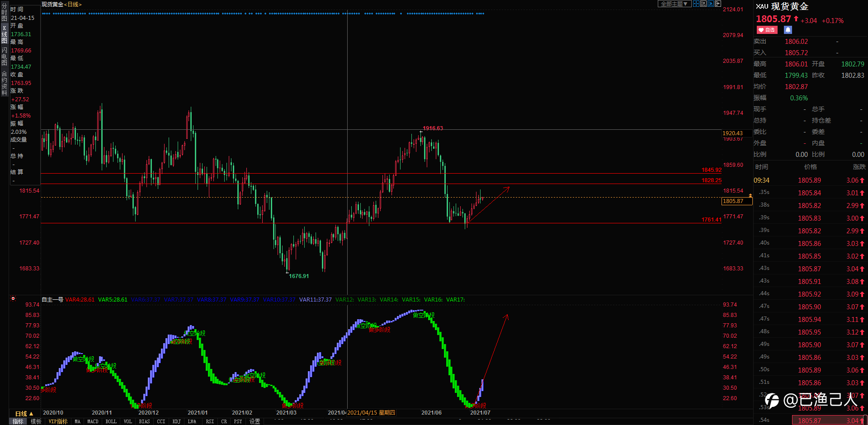This screenshot has width=868, height=425.
Task: Open the 合约资料 side tab
Action: tap(4, 83)
